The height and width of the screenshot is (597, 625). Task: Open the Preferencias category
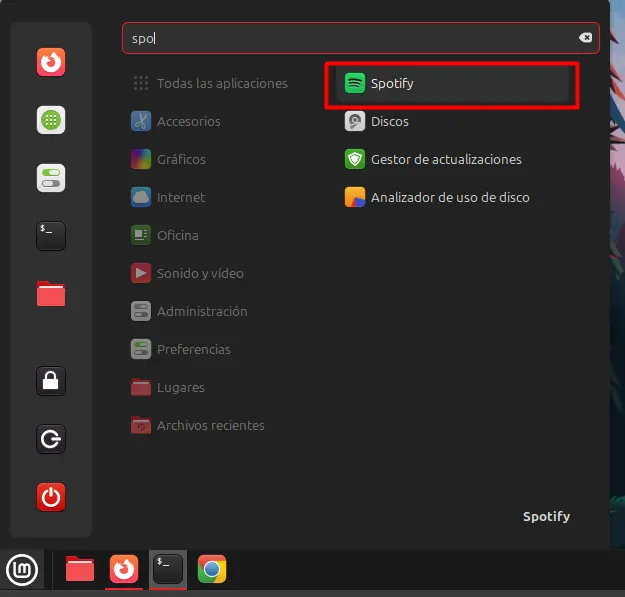tap(193, 350)
